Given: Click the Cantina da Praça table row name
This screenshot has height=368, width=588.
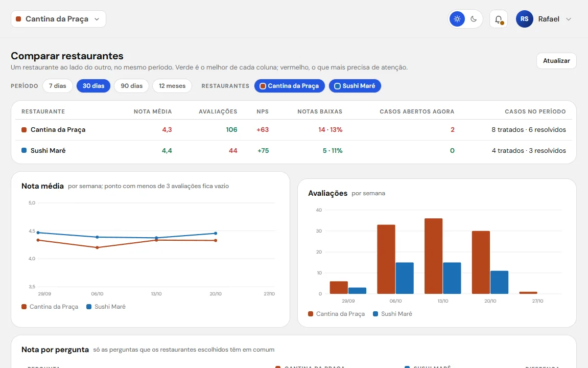Looking at the screenshot, I should tap(58, 130).
